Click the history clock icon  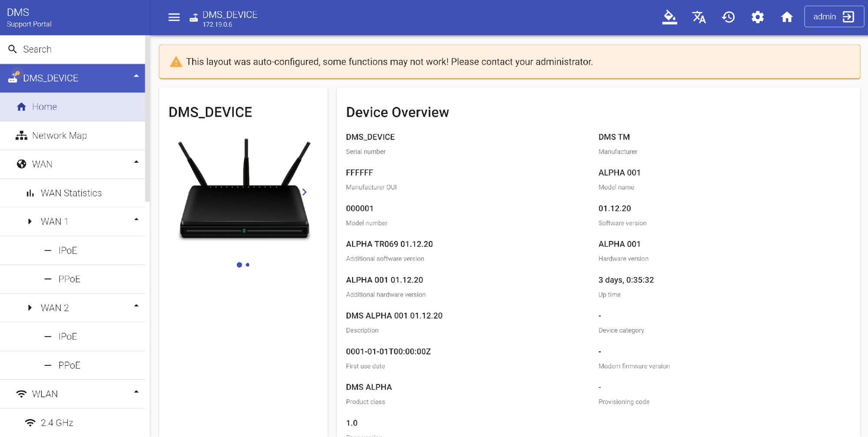728,17
